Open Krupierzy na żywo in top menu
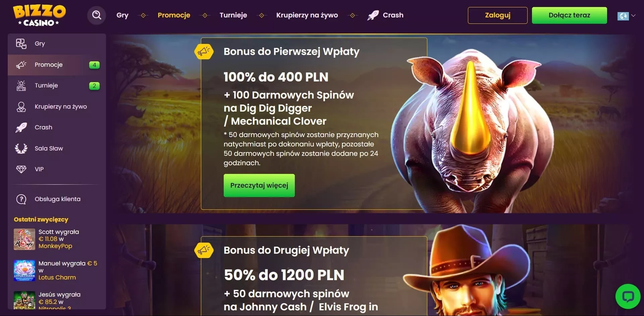 [307, 15]
